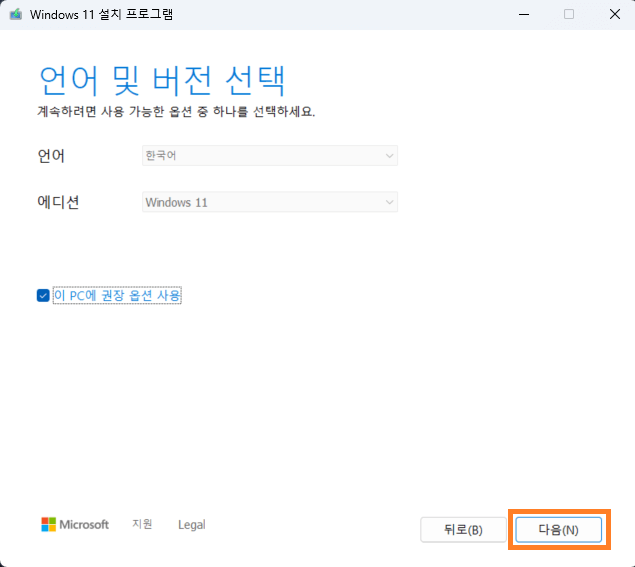Screen dimensions: 635x567
Task: Open the 언어 dropdown showing 한국어
Action: click(x=270, y=156)
